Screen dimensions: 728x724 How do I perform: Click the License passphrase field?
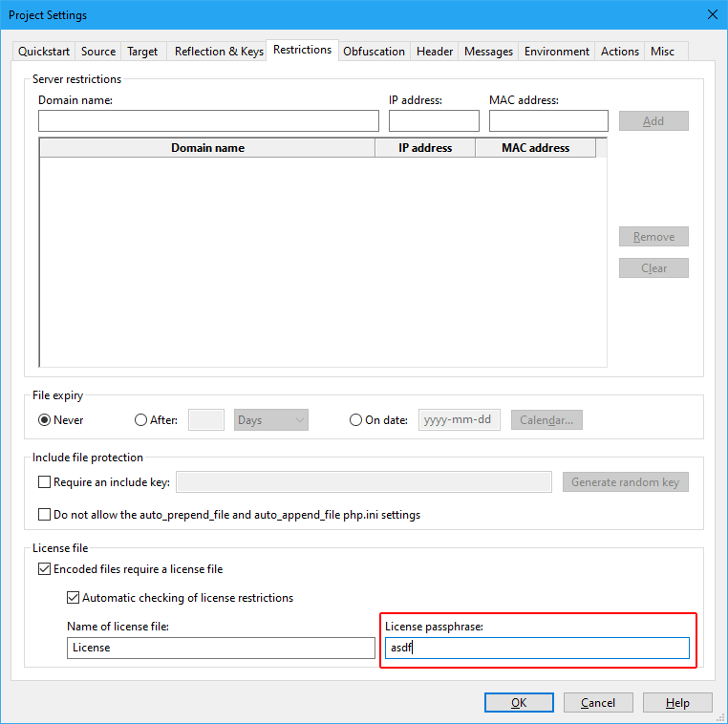tap(539, 649)
